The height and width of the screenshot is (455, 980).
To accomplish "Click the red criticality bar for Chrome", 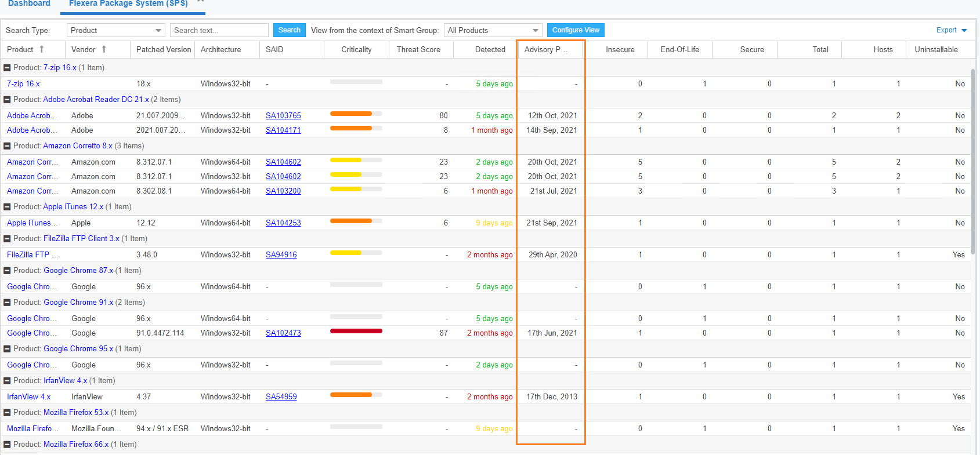I will tap(356, 332).
